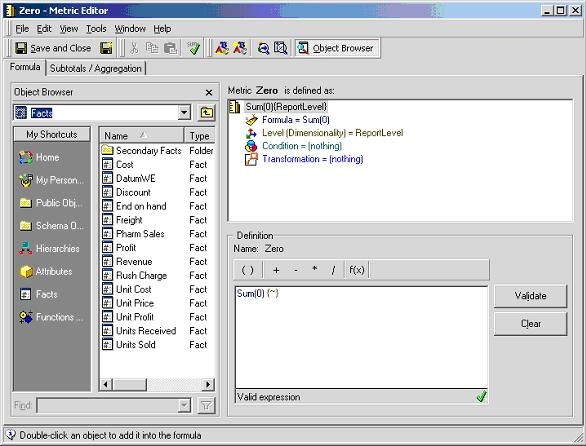Click the Save and Close toolbar button
This screenshot has width=586, height=446.
(53, 48)
